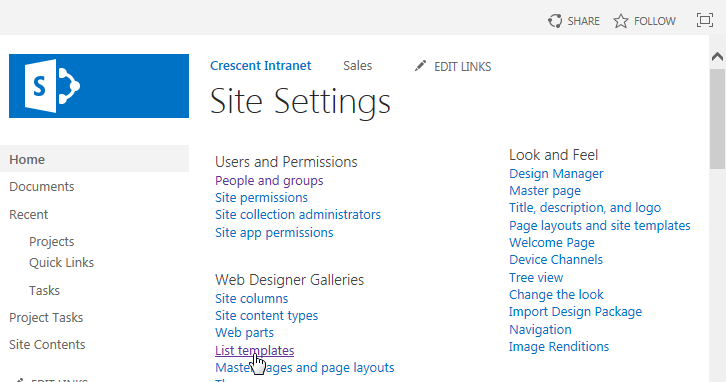Open Site columns gallery link
The image size is (726, 382).
pyautogui.click(x=251, y=299)
